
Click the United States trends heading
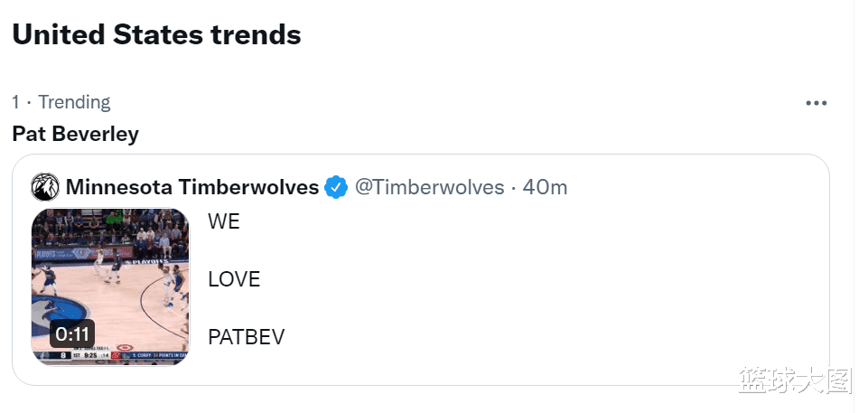pyautogui.click(x=156, y=34)
